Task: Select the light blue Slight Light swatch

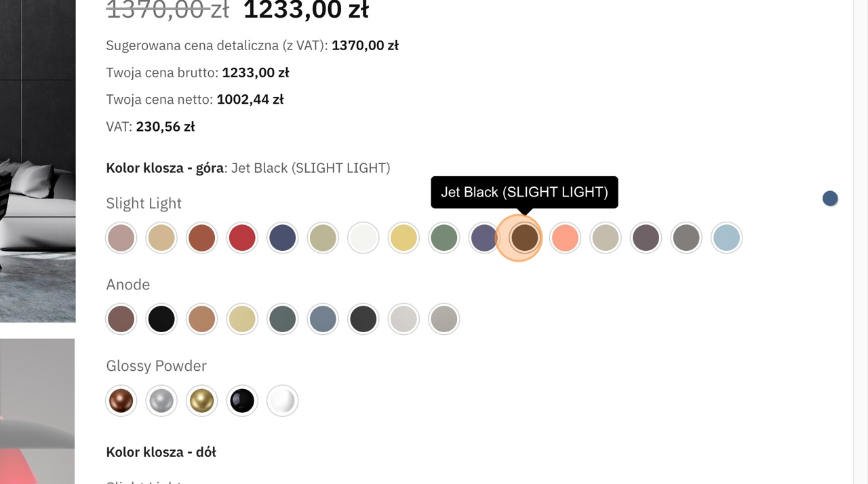Action: coord(726,238)
